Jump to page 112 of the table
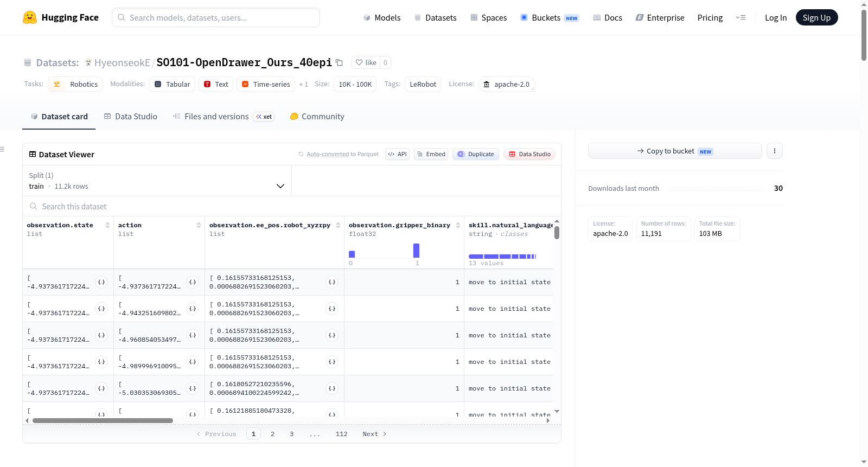Viewport: 868px width, 467px height. [341, 434]
